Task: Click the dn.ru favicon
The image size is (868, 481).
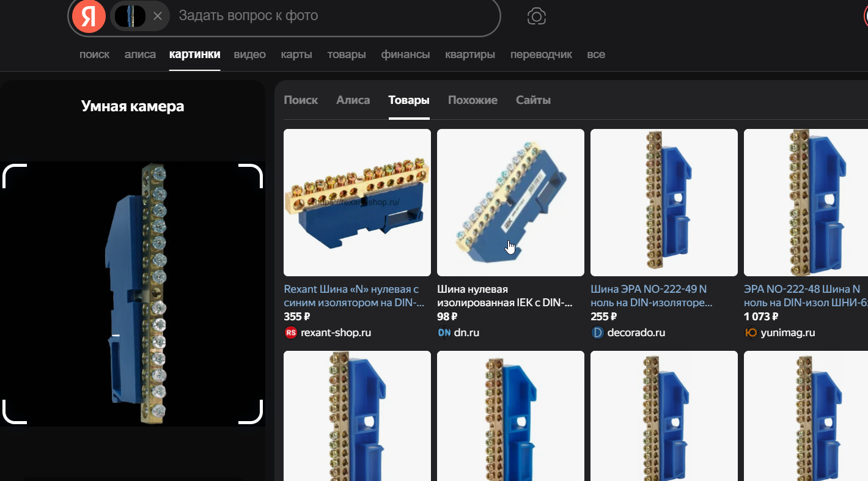Action: coord(444,332)
